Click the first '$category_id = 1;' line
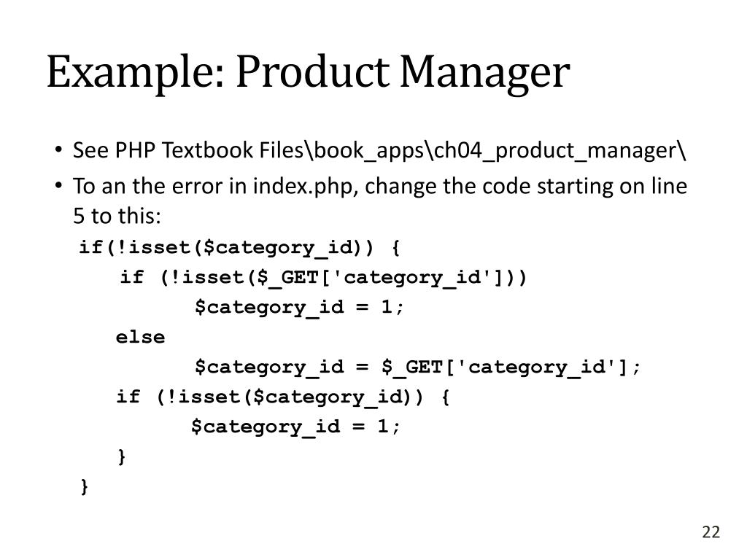 point(299,308)
